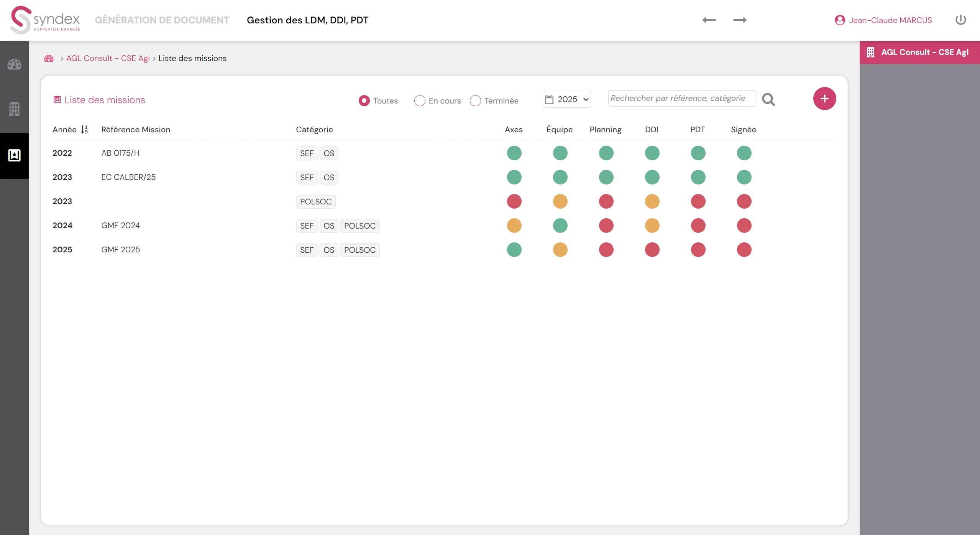Click the PDT column header

pos(697,130)
